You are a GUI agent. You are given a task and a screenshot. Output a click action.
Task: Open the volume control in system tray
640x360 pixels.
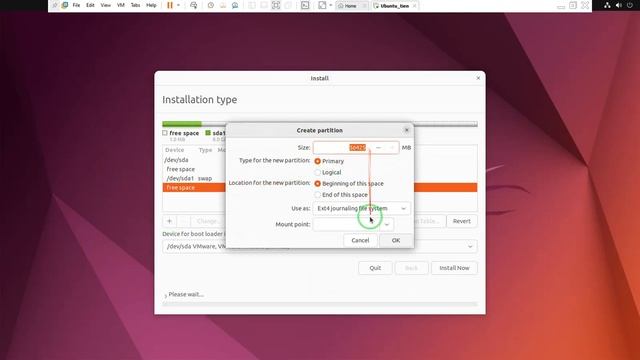[x=619, y=5]
